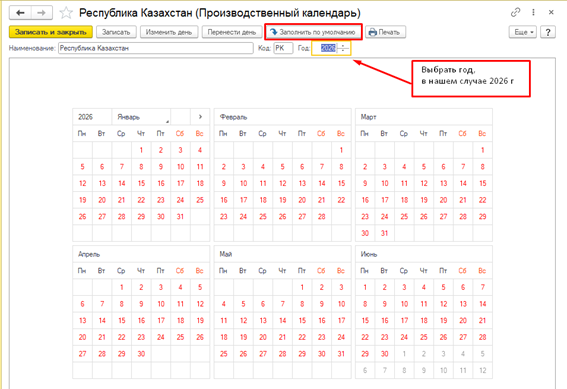Select February 28 in the calendar
567x389 pixels.
(x=321, y=217)
